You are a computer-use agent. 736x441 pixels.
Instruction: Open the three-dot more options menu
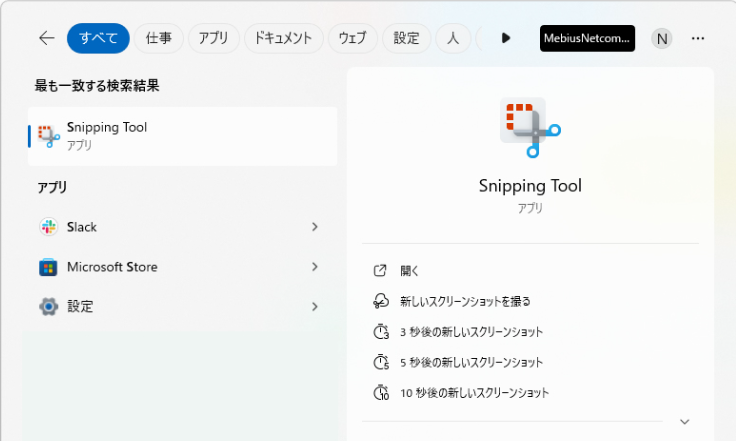click(698, 38)
